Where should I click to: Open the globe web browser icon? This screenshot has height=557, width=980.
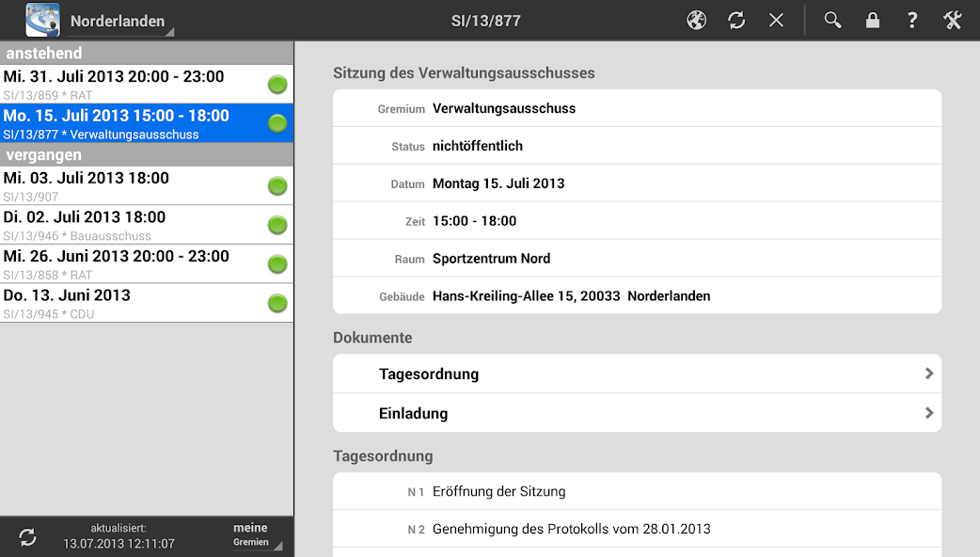696,21
